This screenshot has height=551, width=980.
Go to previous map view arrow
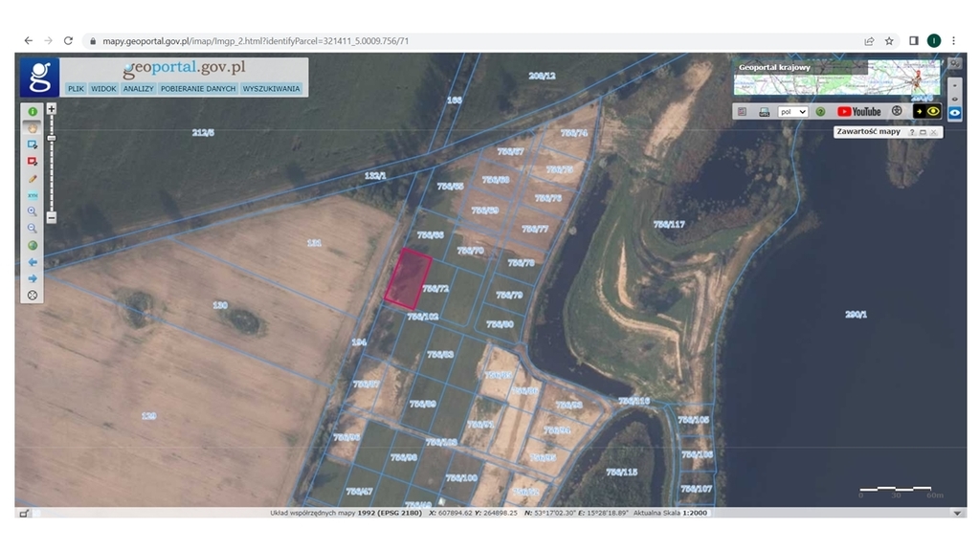(x=33, y=261)
